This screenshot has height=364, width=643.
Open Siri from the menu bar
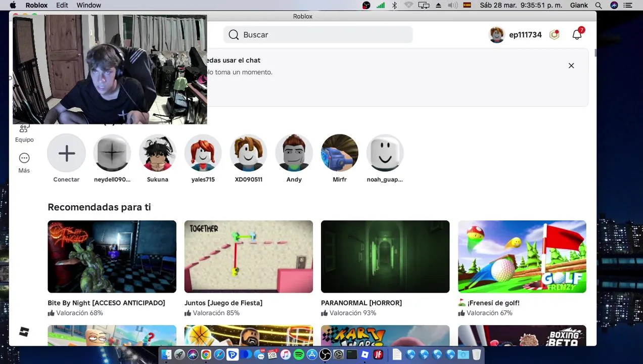pyautogui.click(x=614, y=5)
